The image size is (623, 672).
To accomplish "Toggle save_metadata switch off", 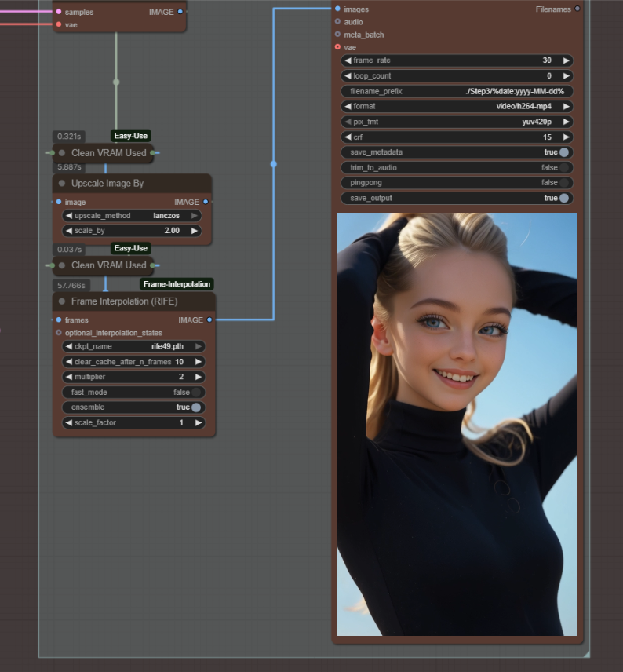I will point(563,152).
